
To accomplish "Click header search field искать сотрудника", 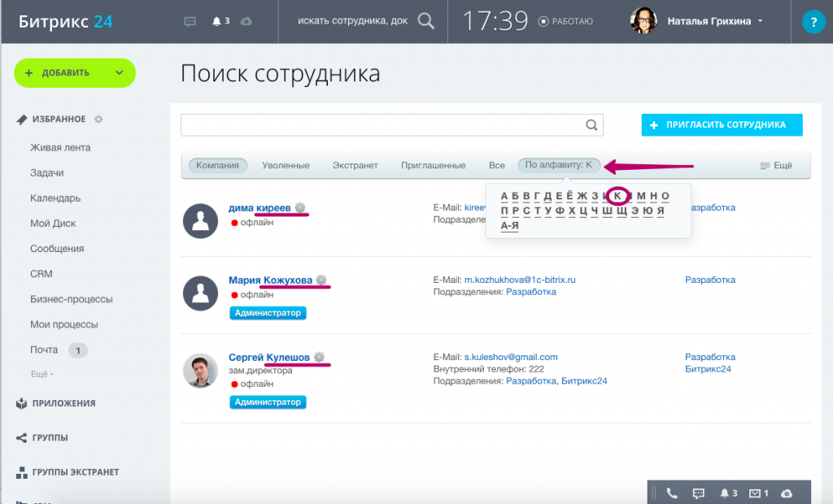I will (x=353, y=21).
